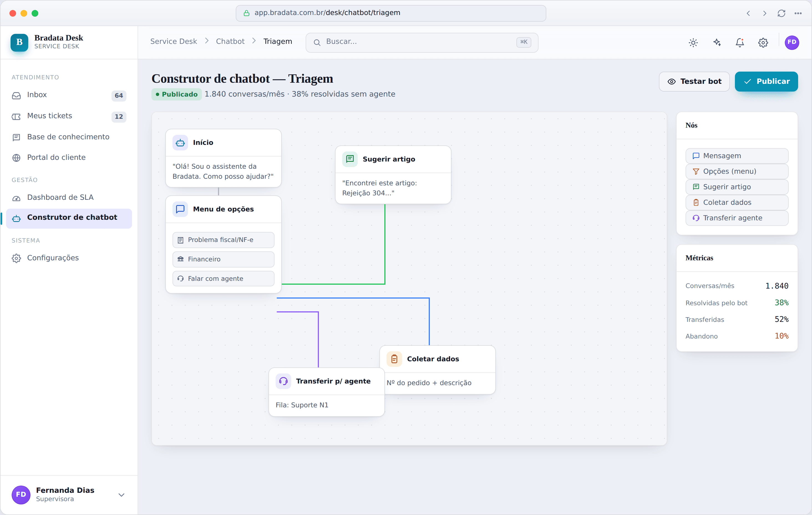Select the Menu de opções node title
Viewport: 812px width, 515px height.
(x=223, y=209)
